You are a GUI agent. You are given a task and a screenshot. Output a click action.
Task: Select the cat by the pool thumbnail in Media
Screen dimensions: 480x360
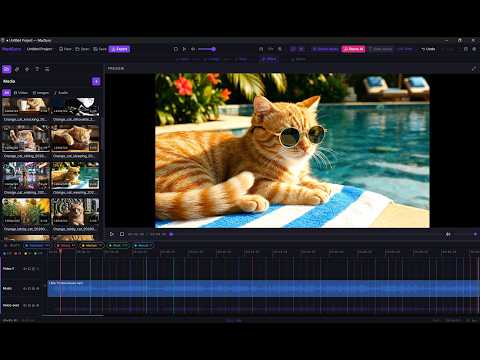[75, 176]
